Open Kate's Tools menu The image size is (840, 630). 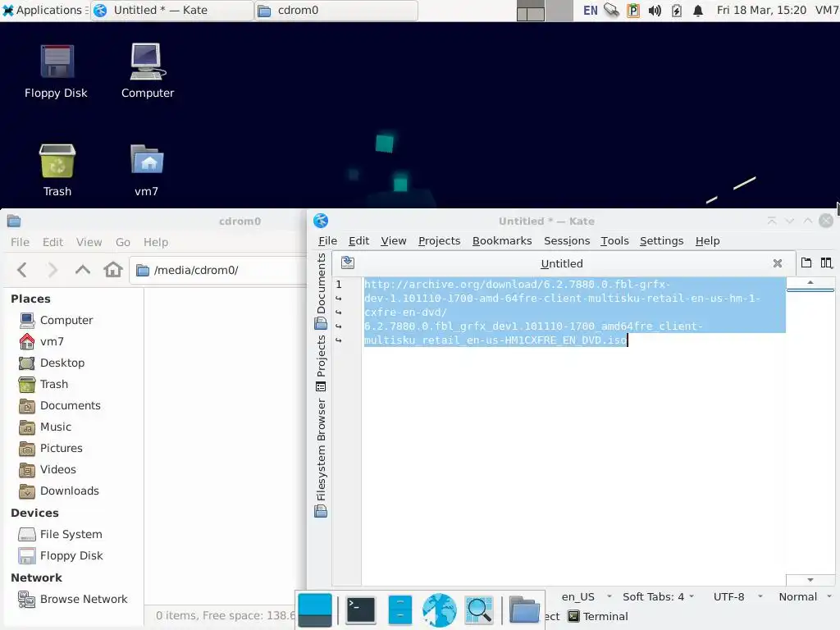coord(614,240)
